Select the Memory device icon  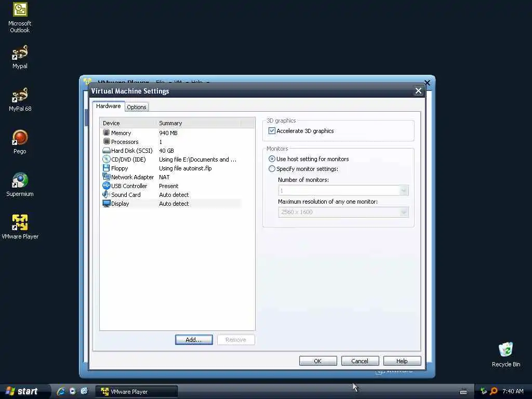click(106, 132)
